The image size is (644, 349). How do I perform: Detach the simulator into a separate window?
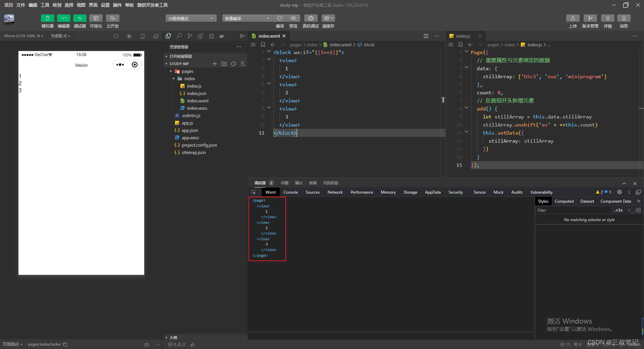coord(156,36)
